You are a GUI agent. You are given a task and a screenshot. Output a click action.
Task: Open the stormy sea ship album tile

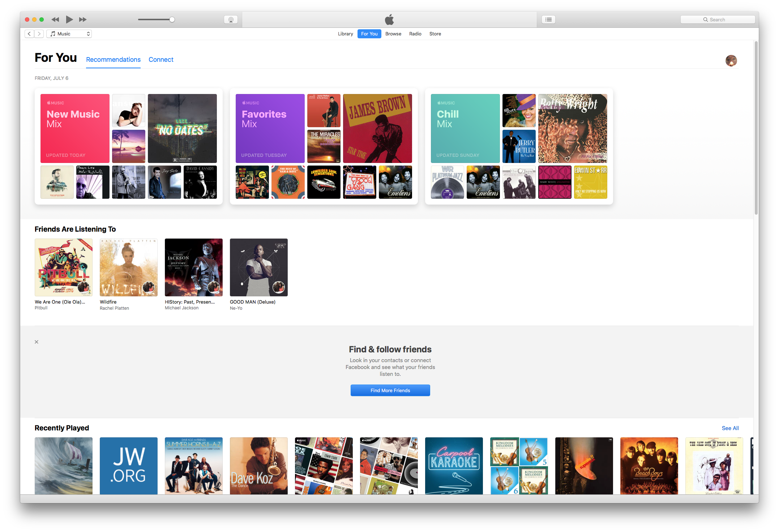tap(64, 466)
